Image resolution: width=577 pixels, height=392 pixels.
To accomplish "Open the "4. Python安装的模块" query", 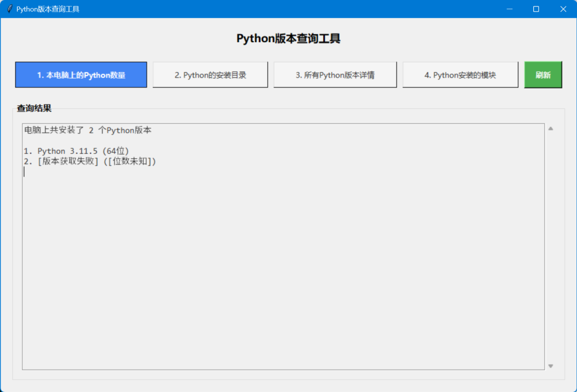I will point(460,75).
